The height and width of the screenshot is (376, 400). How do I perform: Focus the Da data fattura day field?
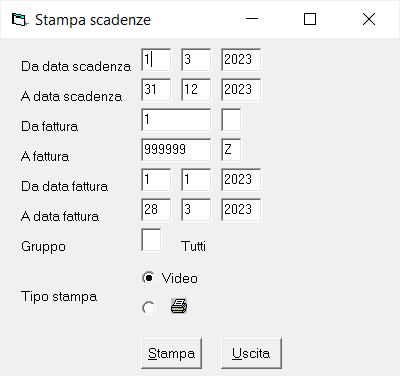pos(156,180)
